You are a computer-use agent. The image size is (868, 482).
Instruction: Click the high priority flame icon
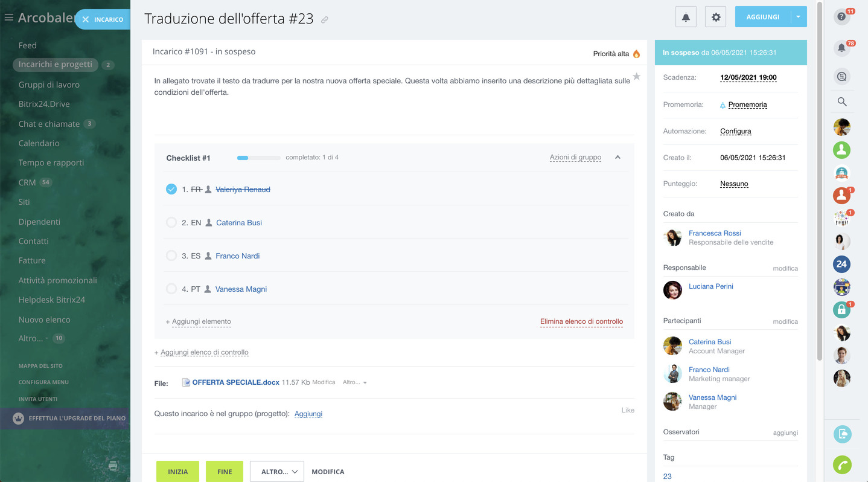click(x=636, y=54)
